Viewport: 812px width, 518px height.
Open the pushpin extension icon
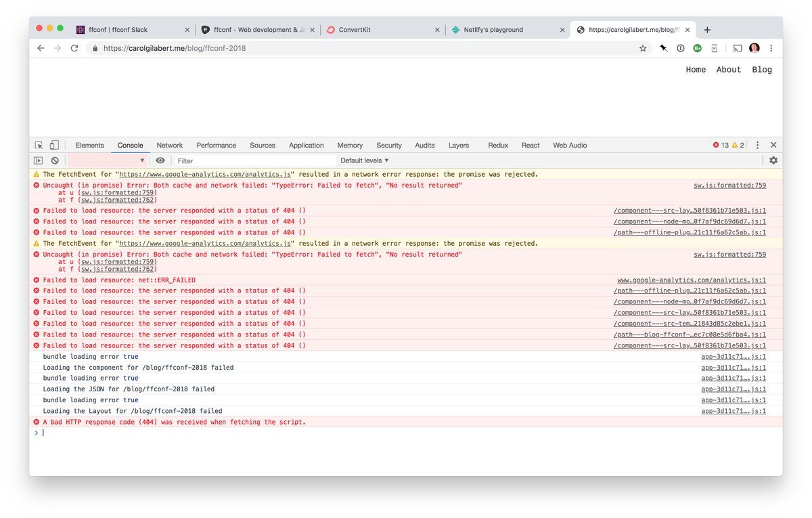pos(663,48)
